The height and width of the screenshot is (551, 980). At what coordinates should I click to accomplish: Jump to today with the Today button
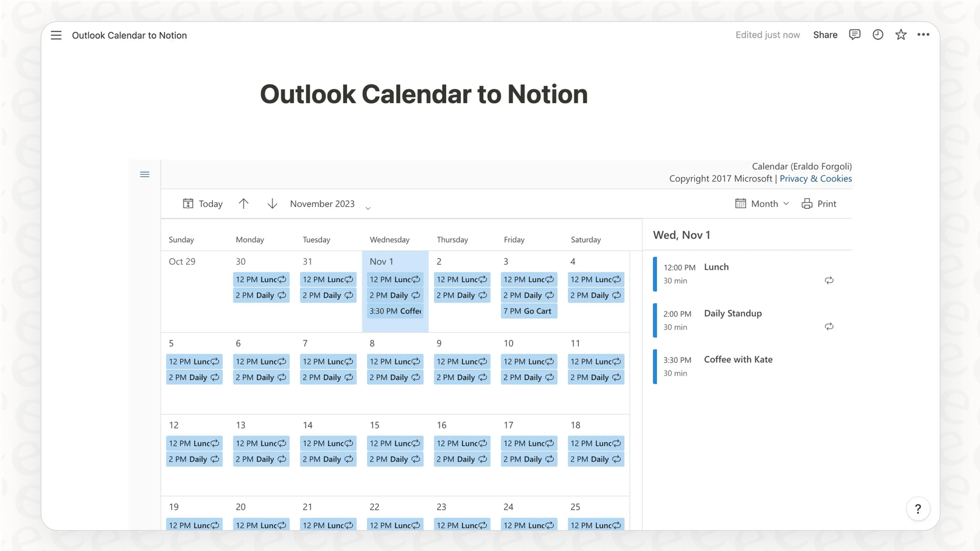[202, 203]
